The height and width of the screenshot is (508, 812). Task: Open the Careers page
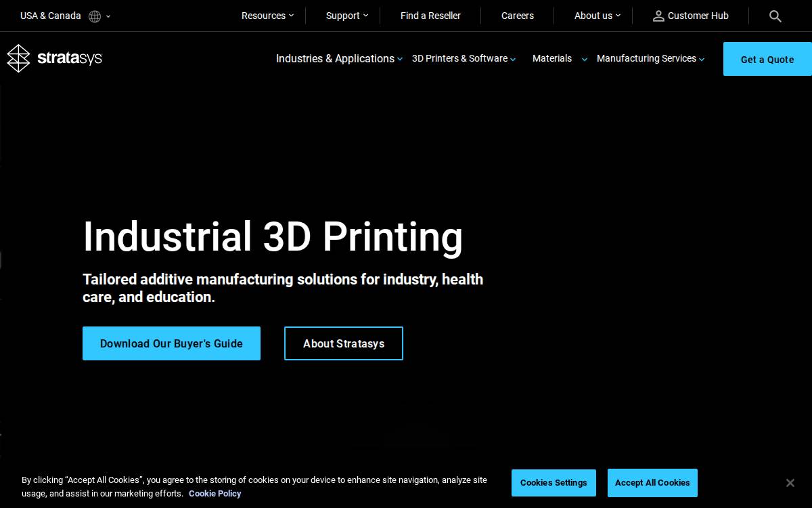518,16
